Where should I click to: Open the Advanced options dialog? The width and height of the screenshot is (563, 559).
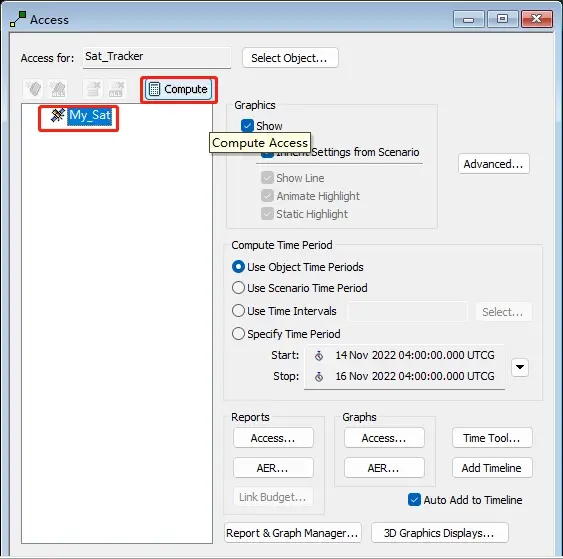coord(494,164)
